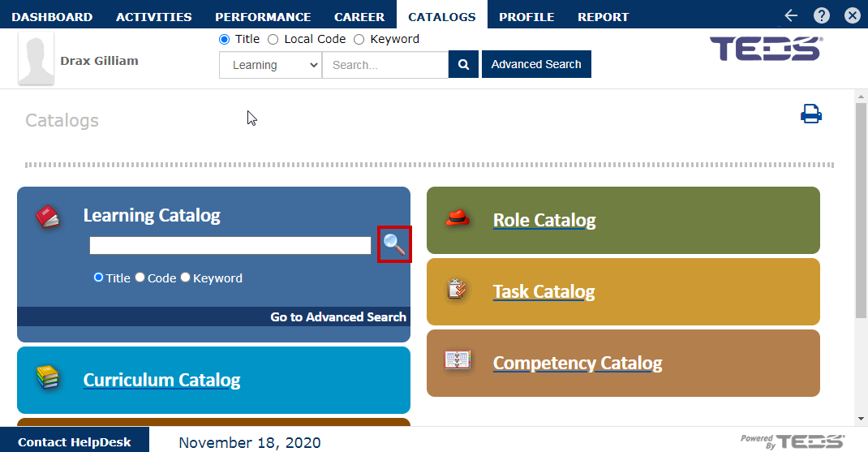Click the top search bar magnifier button
Image resolution: width=868 pixels, height=452 pixels.
click(x=463, y=65)
